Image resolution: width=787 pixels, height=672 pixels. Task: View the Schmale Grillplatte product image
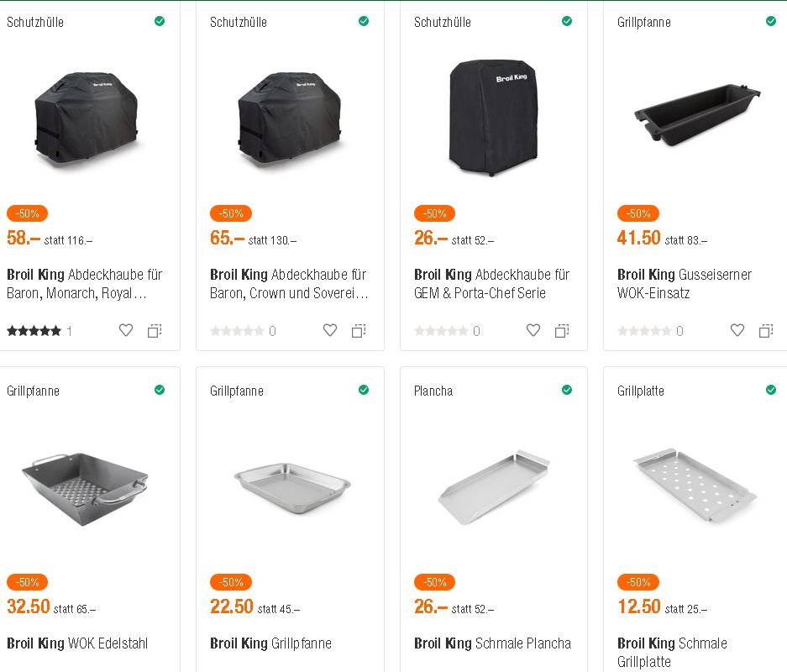pyautogui.click(x=695, y=484)
